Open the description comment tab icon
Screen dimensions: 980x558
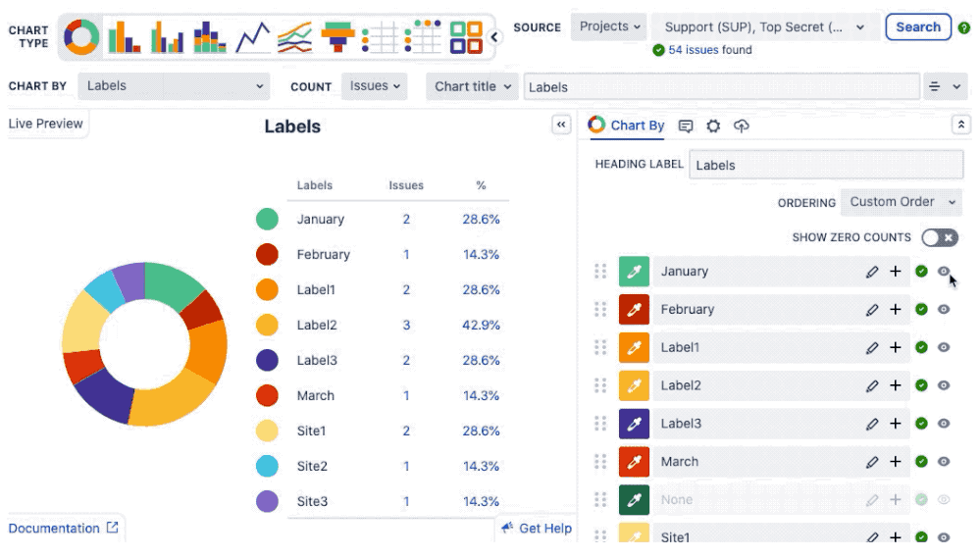686,127
